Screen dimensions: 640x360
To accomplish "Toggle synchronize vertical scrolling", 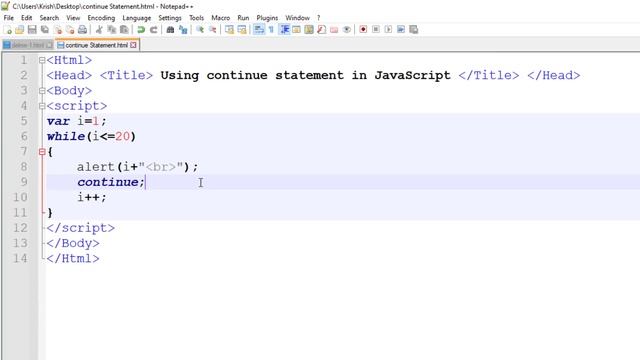I will point(229,30).
